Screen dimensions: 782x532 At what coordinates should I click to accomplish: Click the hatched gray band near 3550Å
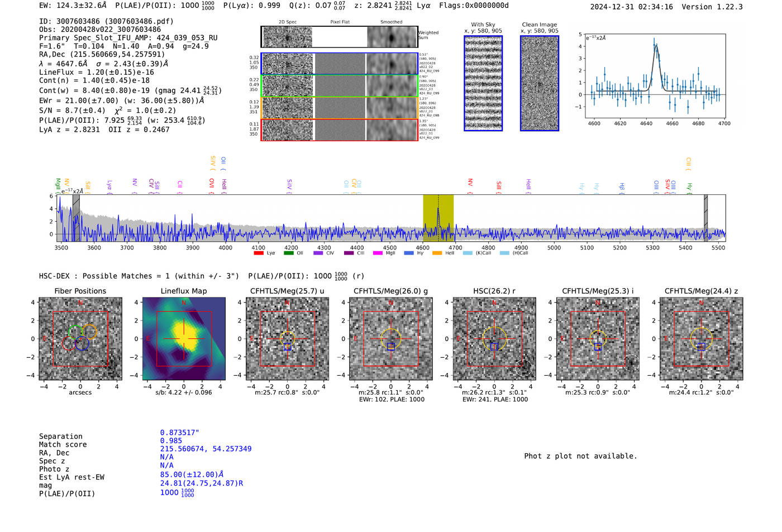coord(76,218)
